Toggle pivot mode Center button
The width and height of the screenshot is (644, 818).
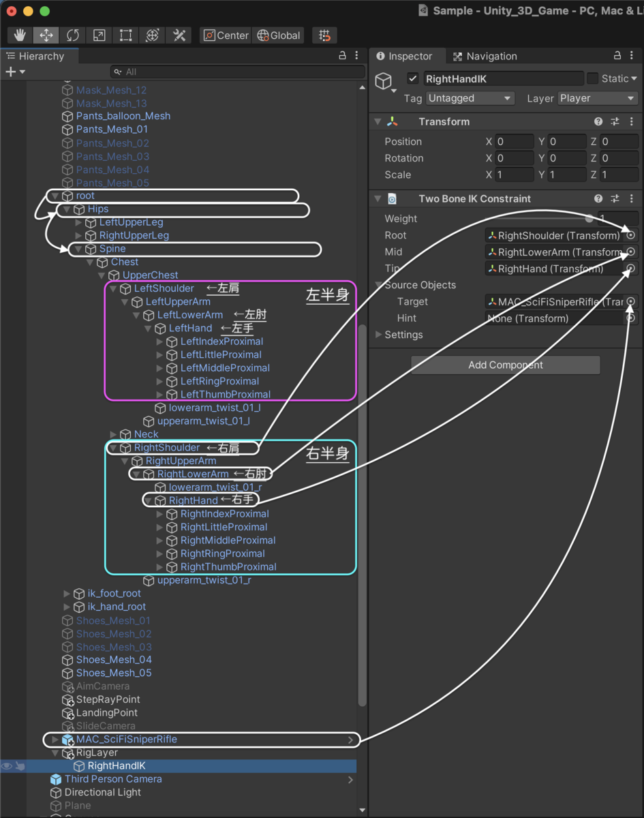click(226, 35)
